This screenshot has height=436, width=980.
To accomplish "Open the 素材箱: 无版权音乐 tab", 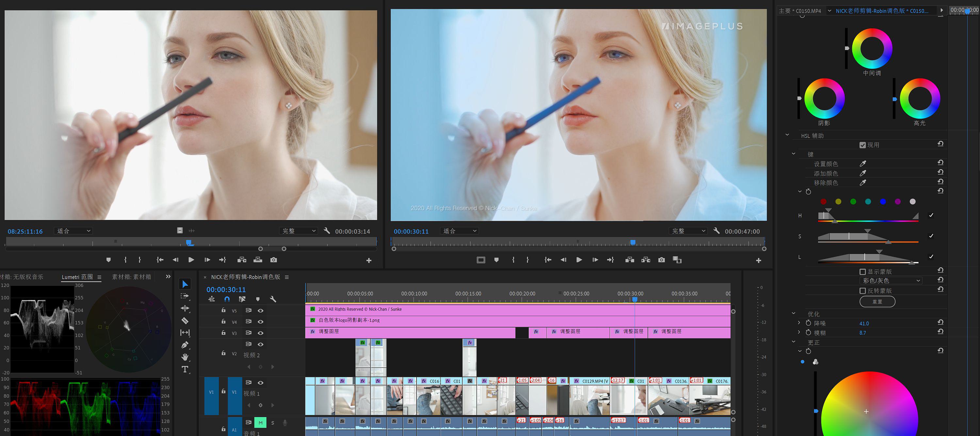I will pos(22,277).
